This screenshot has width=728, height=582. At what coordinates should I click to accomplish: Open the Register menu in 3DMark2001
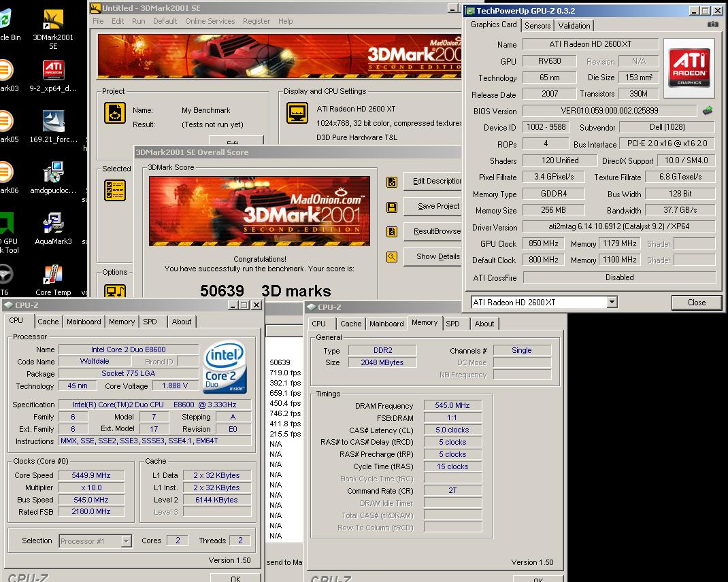tap(257, 21)
